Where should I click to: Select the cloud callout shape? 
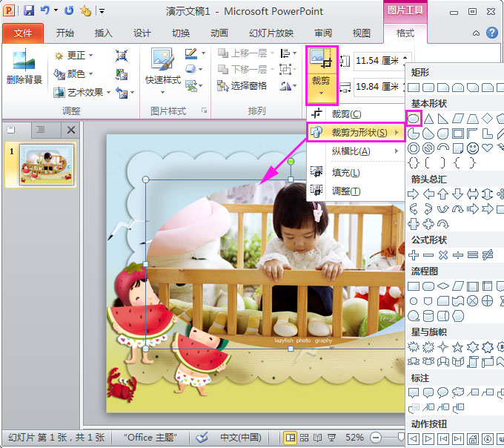click(x=458, y=392)
